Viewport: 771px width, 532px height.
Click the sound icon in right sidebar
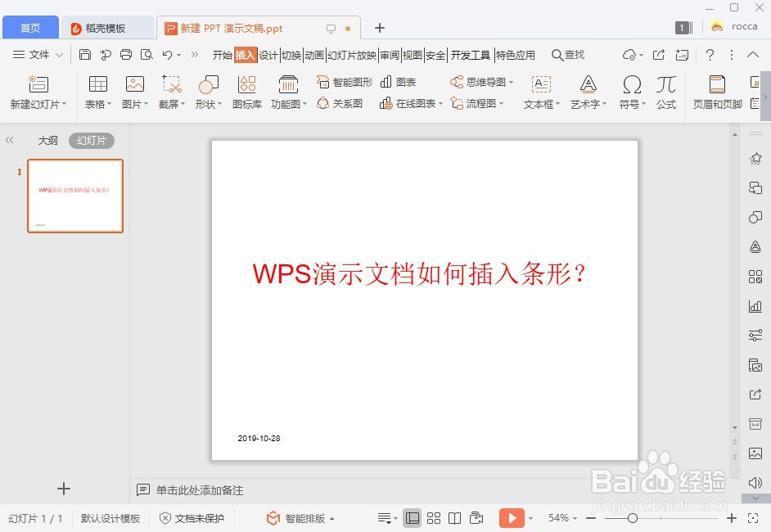(x=755, y=482)
